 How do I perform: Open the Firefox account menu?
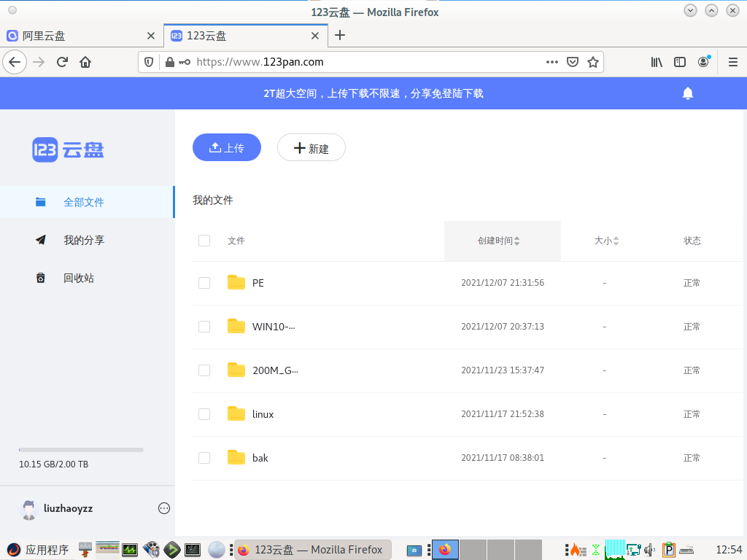pyautogui.click(x=704, y=62)
